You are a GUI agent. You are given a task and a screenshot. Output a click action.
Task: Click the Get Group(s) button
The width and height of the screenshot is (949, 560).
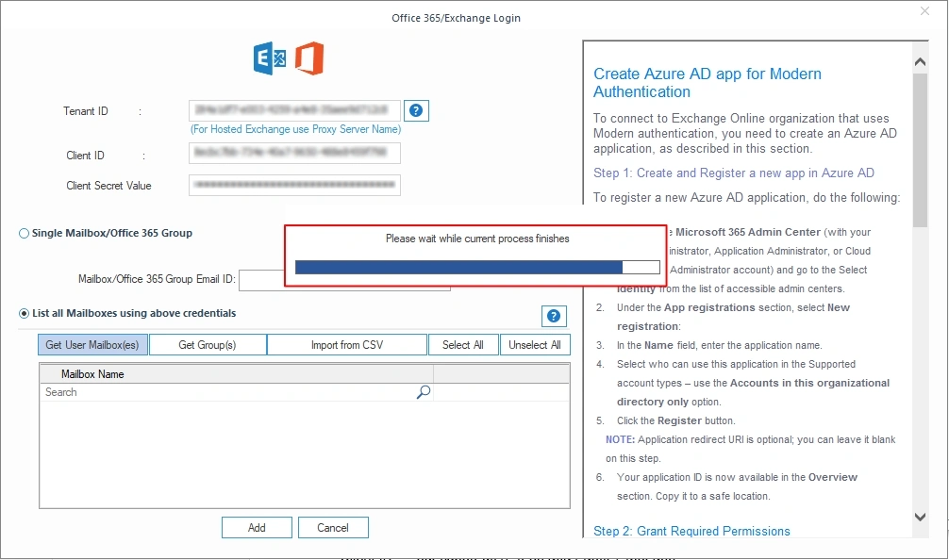click(207, 344)
